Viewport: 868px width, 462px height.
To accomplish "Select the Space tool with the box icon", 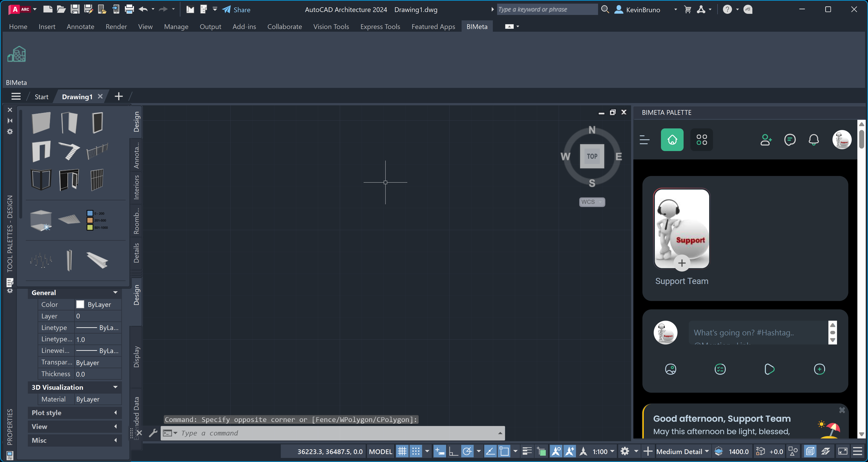I will click(41, 221).
